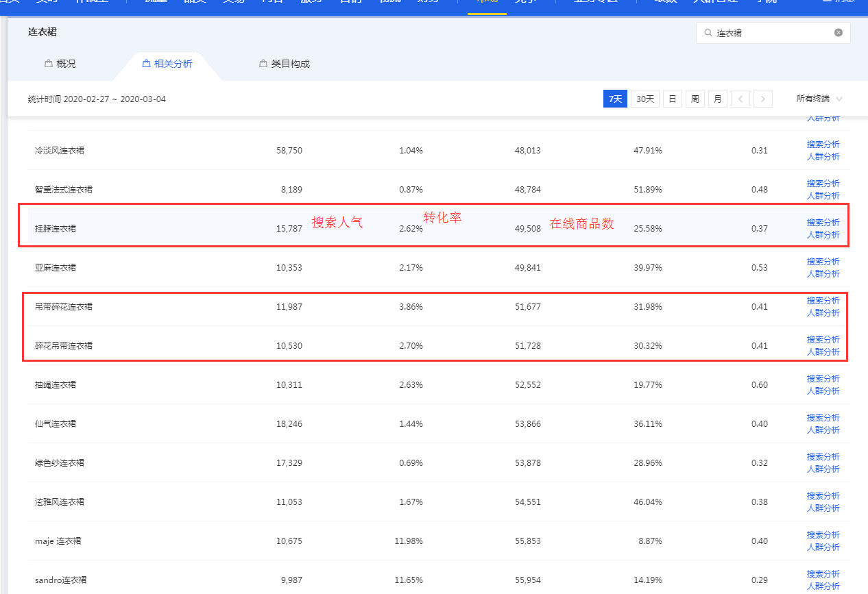Open 人群分析 for 吊带碎花连衣裙
The height and width of the screenshot is (594, 868).
pyautogui.click(x=823, y=313)
